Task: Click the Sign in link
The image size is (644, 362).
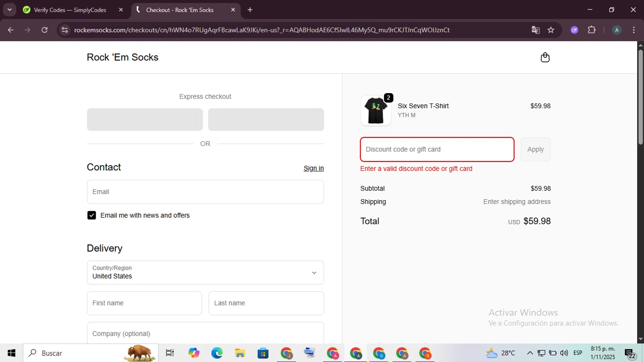Action: tap(313, 168)
